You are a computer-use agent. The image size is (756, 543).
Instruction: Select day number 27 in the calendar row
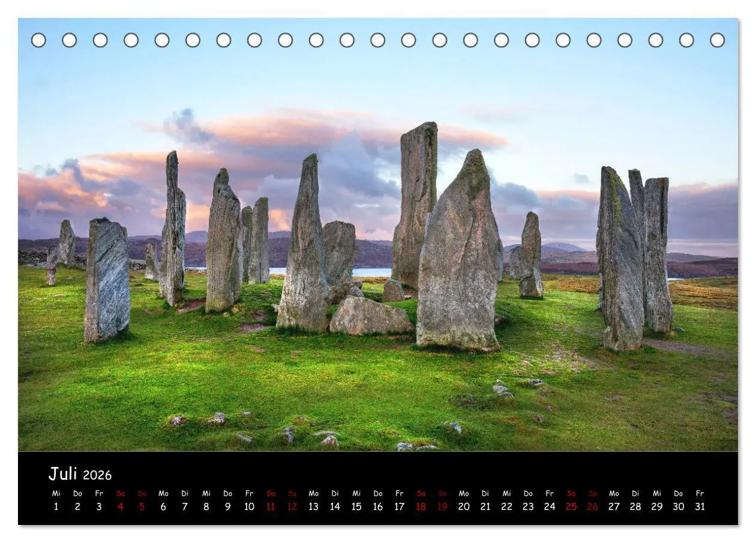(x=614, y=506)
